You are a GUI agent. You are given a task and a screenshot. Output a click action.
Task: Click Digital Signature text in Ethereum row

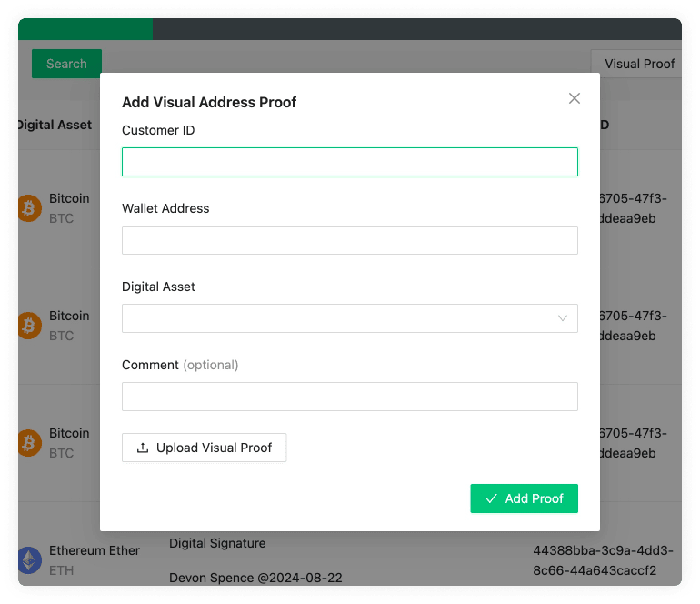217,543
